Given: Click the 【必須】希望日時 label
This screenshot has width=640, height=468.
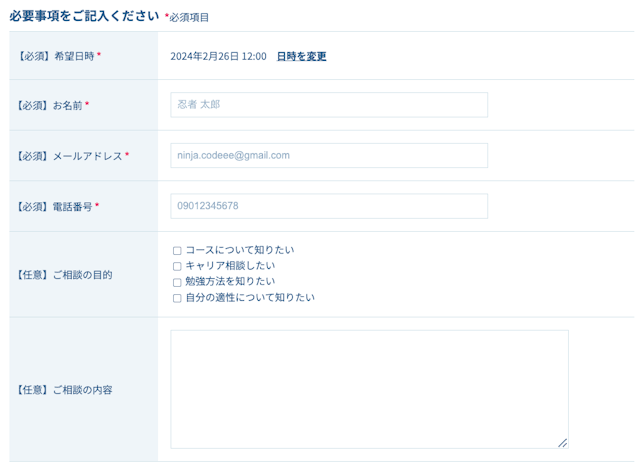Looking at the screenshot, I should (58, 56).
